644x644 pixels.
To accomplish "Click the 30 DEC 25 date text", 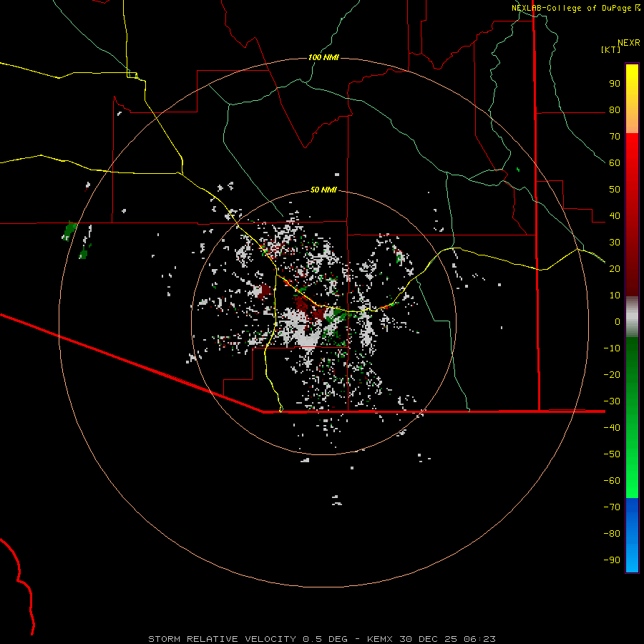I will pos(429,639).
